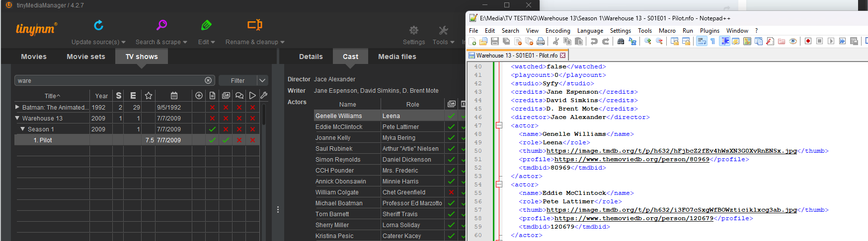The height and width of the screenshot is (241, 868).
Task: Click the Update sources refresh icon
Action: coord(98,25)
